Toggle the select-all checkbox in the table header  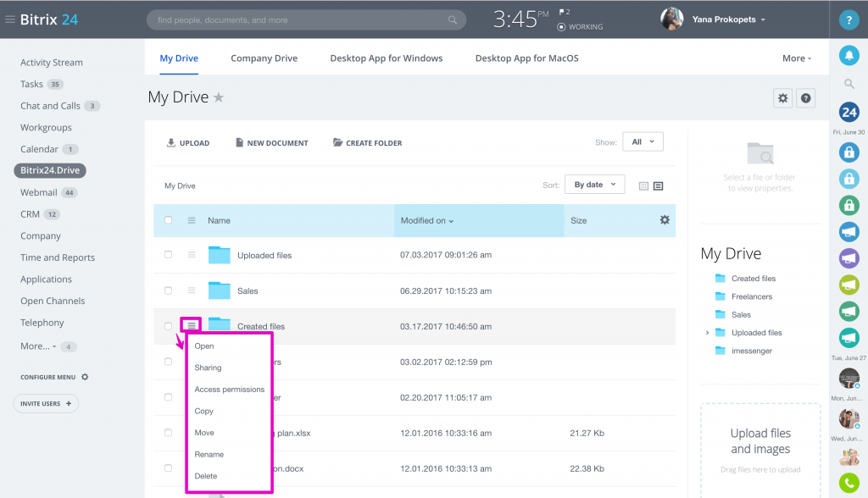point(169,220)
